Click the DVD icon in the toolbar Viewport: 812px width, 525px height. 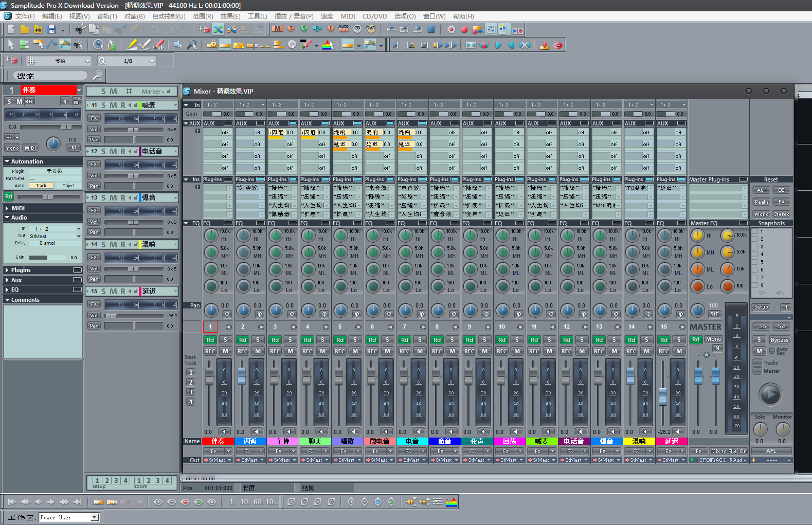pyautogui.click(x=371, y=29)
